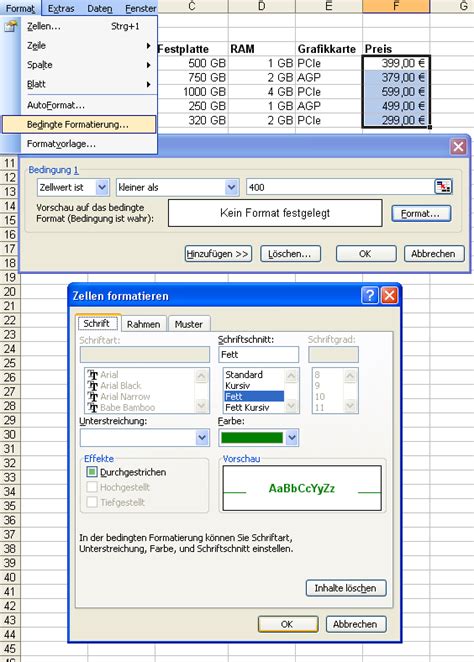The width and height of the screenshot is (474, 662).
Task: Open the Extras menu
Action: pyautogui.click(x=61, y=8)
